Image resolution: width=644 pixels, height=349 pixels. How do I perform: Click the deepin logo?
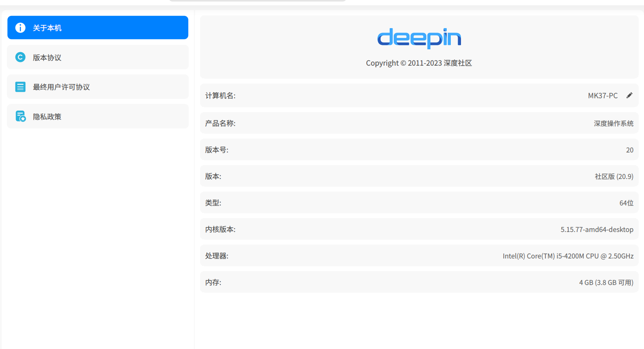click(419, 38)
